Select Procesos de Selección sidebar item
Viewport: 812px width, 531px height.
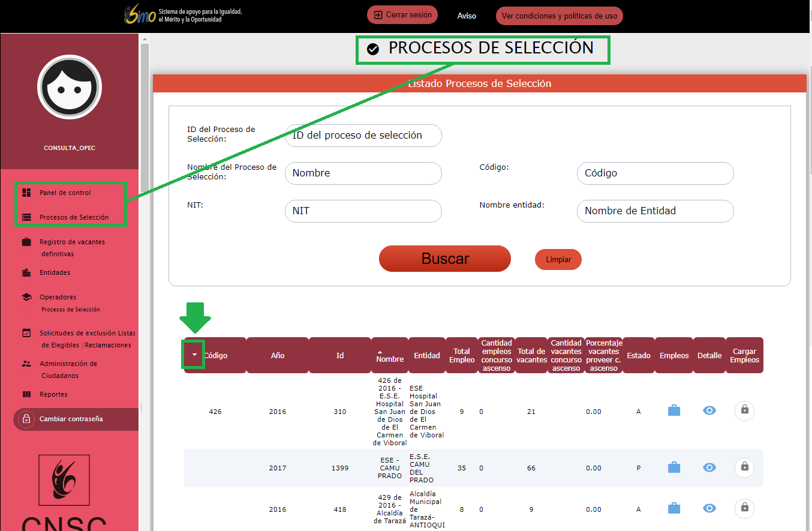(74, 217)
